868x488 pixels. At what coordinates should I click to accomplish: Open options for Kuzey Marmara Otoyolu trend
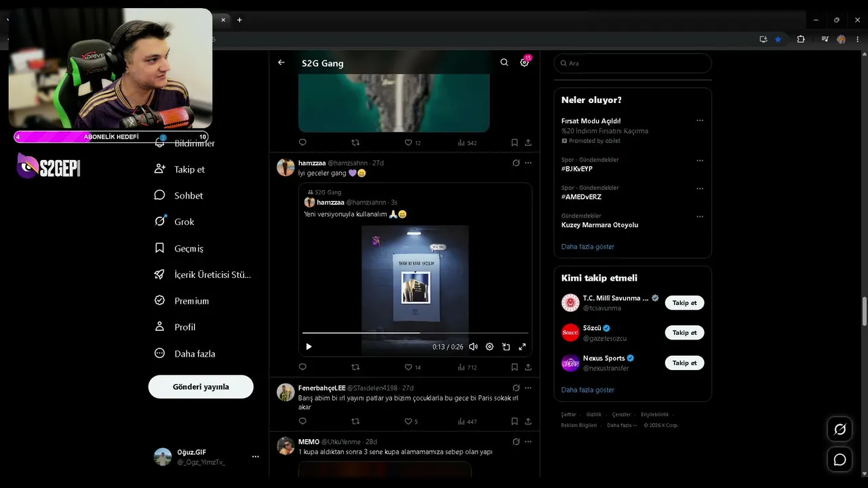pyautogui.click(x=700, y=217)
